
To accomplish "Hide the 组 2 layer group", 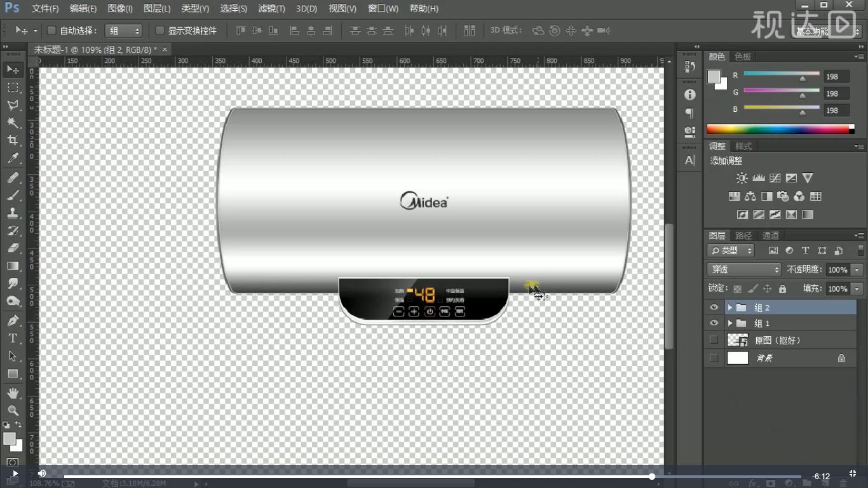I will pos(714,308).
